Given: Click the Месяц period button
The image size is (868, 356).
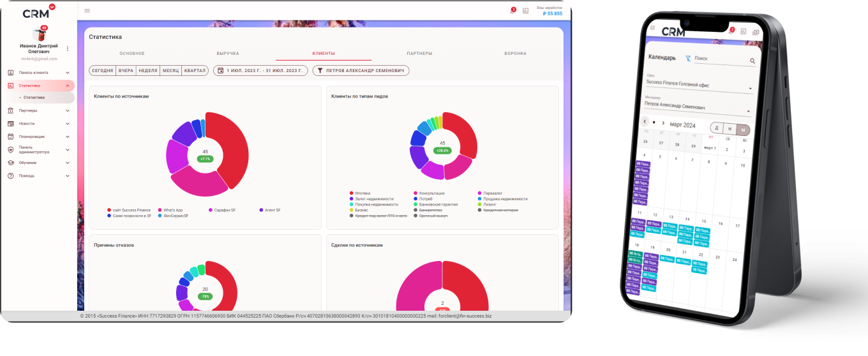Looking at the screenshot, I should 170,71.
